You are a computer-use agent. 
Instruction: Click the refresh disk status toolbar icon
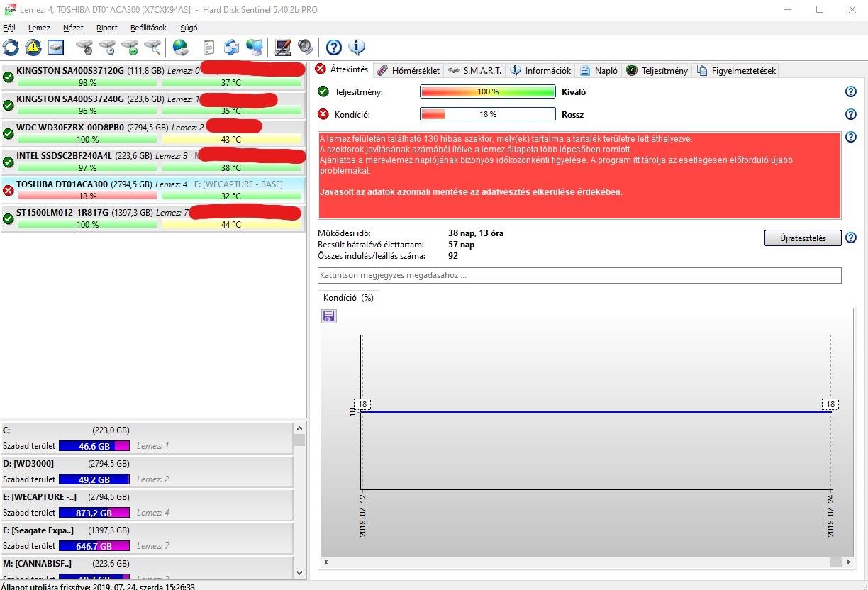point(11,48)
